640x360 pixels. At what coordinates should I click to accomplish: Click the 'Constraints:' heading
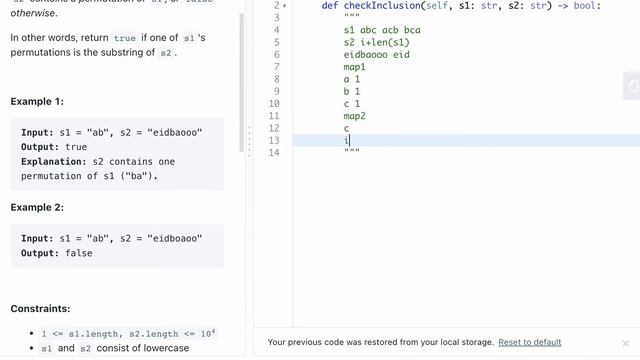(x=40, y=309)
